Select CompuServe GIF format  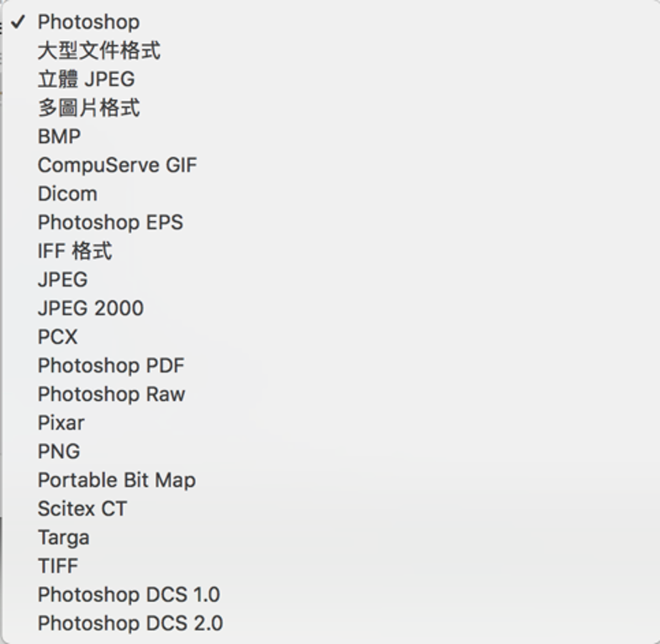point(331,165)
